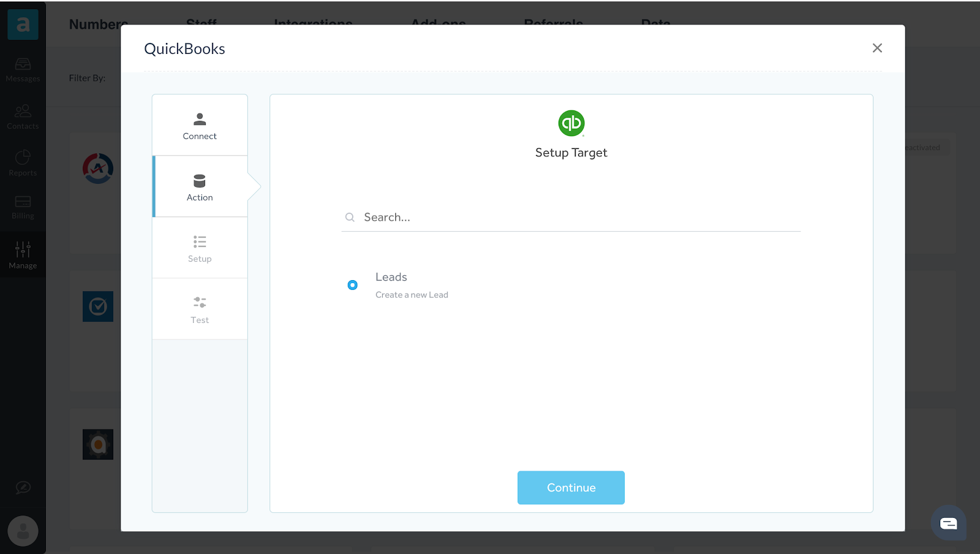The width and height of the screenshot is (980, 554).
Task: Focus the Search input field
Action: tap(571, 217)
